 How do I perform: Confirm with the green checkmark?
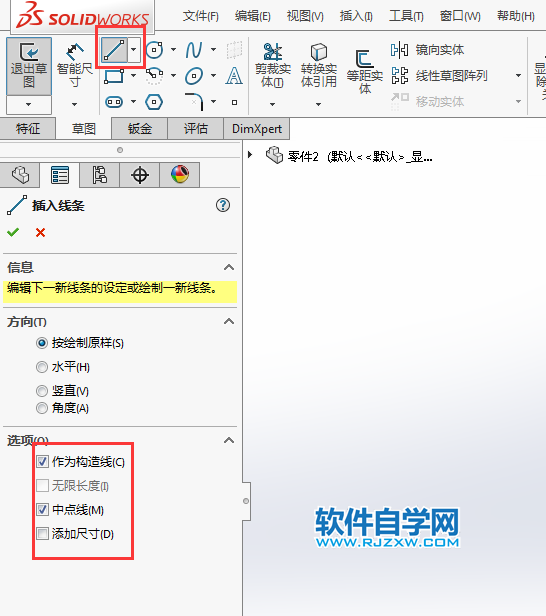pos(13,233)
